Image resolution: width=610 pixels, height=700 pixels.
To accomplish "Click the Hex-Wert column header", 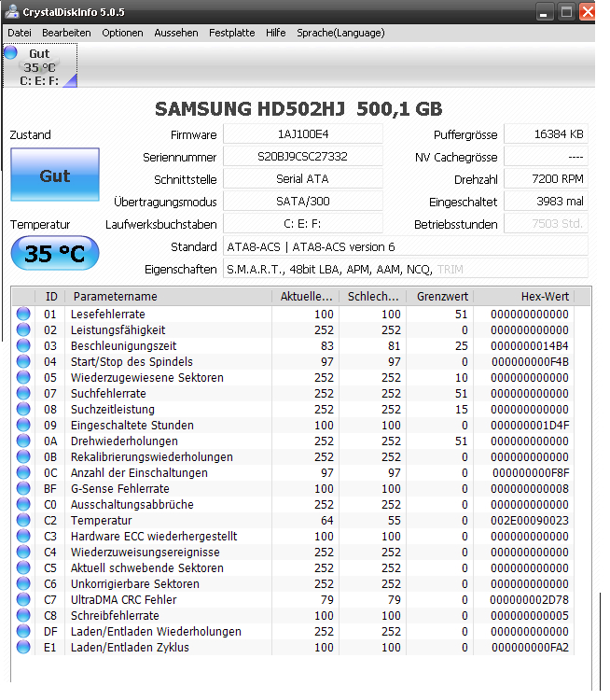I will [524, 297].
